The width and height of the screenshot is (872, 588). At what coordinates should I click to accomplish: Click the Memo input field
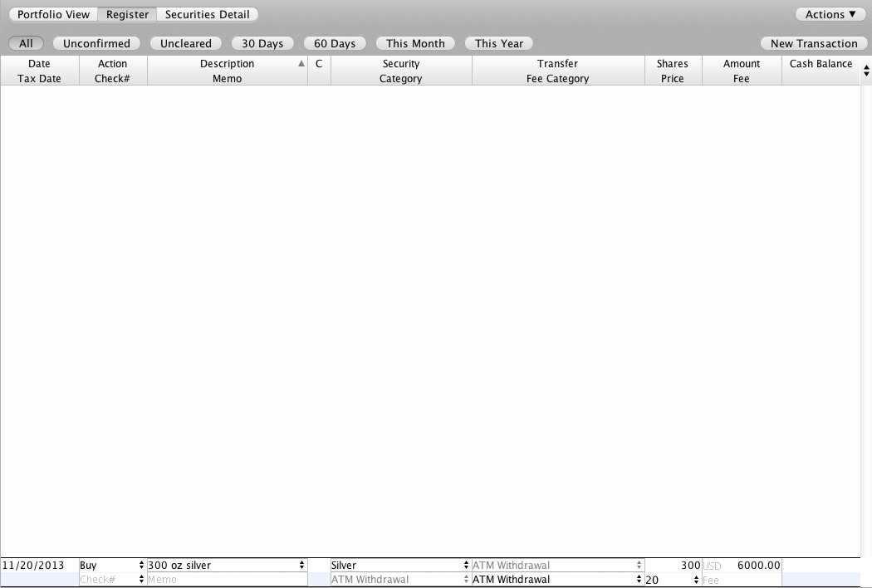pos(226,580)
